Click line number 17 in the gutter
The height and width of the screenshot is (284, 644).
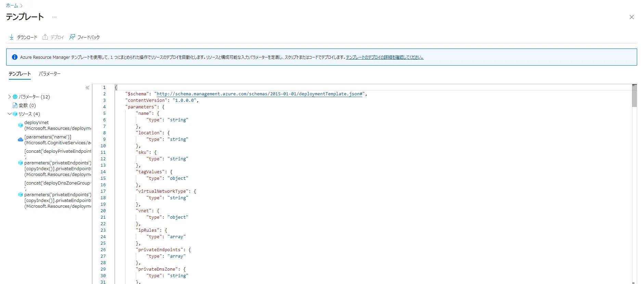click(103, 191)
